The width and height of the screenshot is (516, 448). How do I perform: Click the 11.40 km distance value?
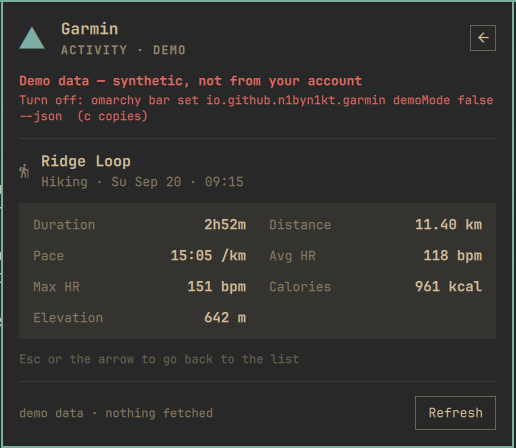click(x=449, y=225)
